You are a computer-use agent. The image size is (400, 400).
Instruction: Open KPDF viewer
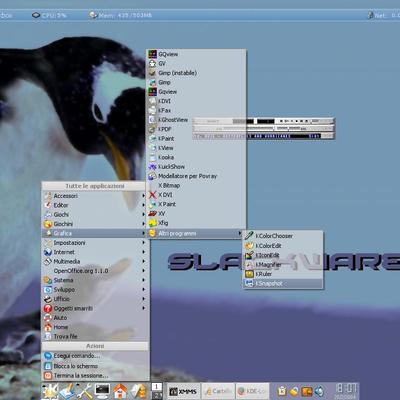(x=196, y=129)
